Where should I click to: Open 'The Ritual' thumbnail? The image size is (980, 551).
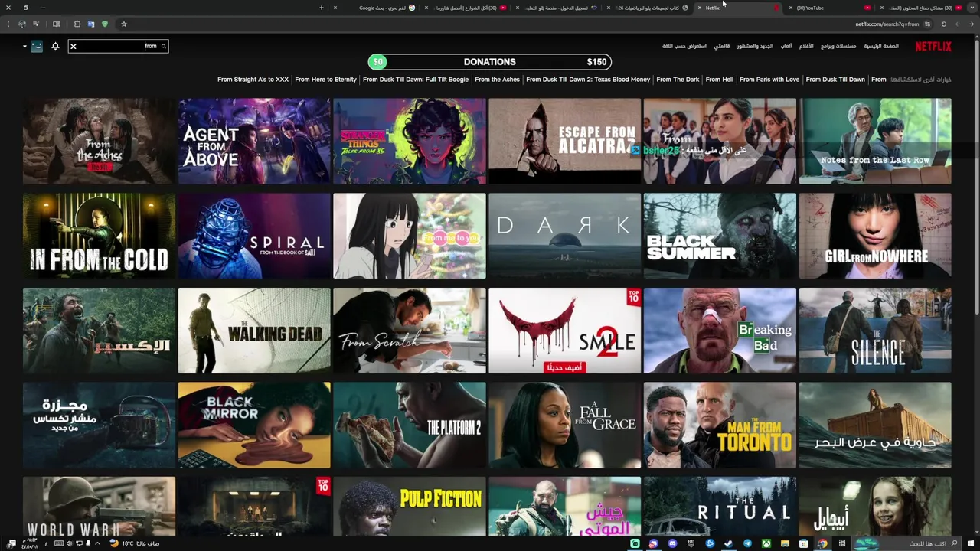coord(720,506)
